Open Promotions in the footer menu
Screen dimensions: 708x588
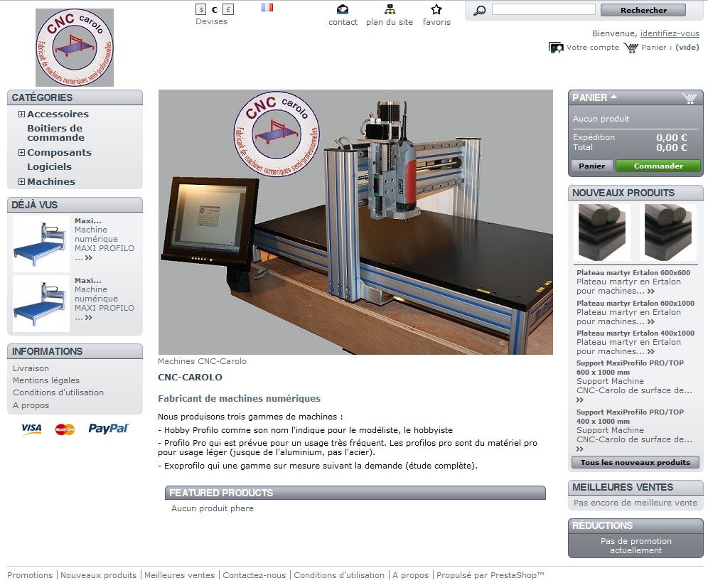click(30, 574)
